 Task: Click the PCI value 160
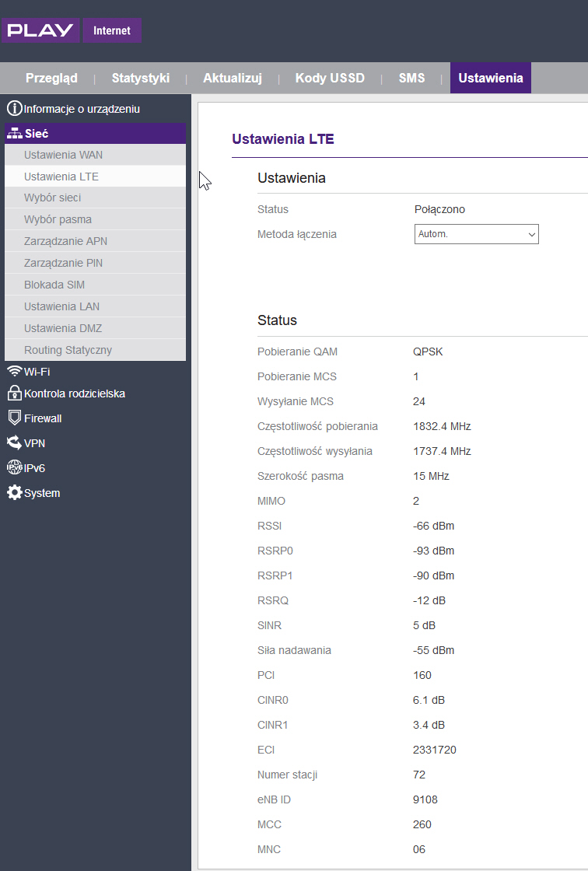(422, 676)
